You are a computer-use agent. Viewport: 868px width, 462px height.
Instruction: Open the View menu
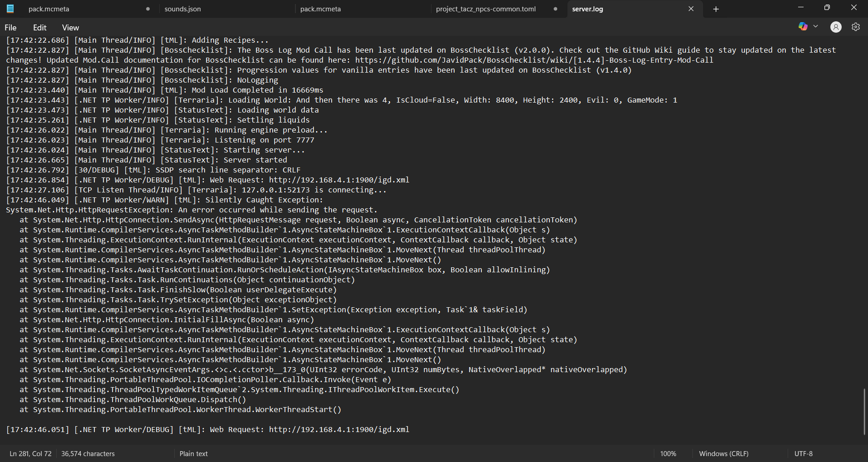pos(70,28)
